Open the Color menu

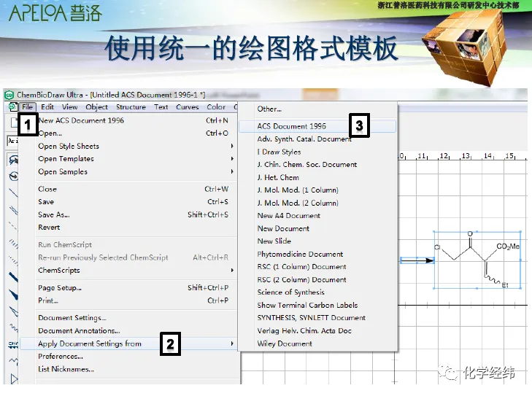(216, 107)
